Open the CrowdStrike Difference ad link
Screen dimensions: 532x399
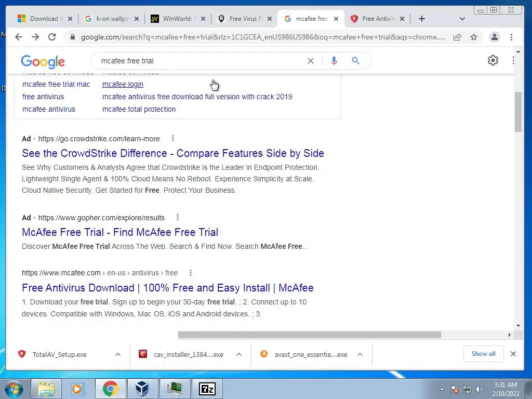[172, 153]
